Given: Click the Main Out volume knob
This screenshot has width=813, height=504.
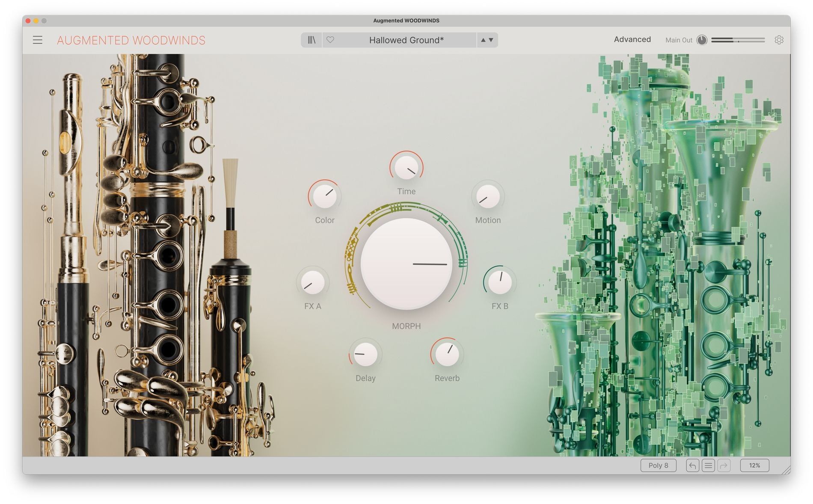Looking at the screenshot, I should (702, 40).
